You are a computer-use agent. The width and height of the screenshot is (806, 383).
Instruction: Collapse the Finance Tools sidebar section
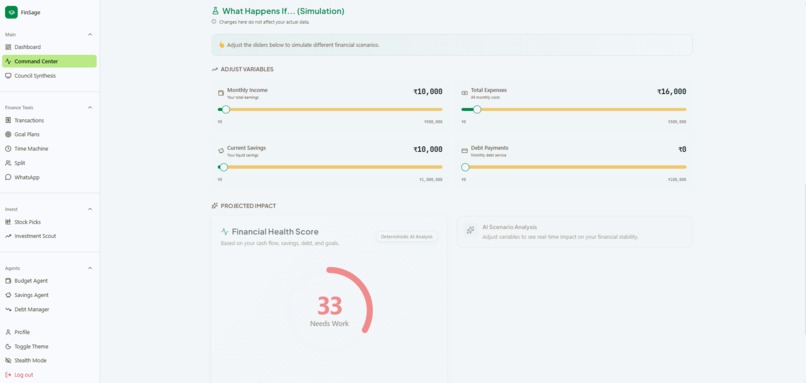90,107
